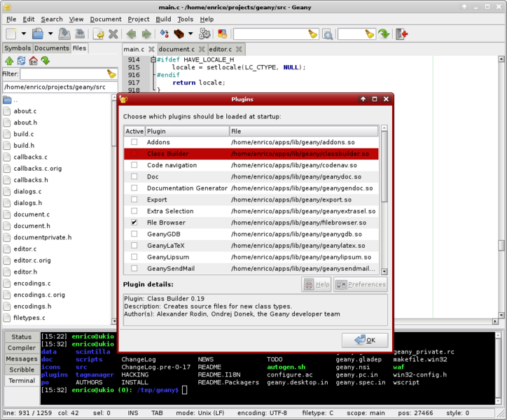
Task: Open the color chooser toolbar icon
Action: pos(222,34)
